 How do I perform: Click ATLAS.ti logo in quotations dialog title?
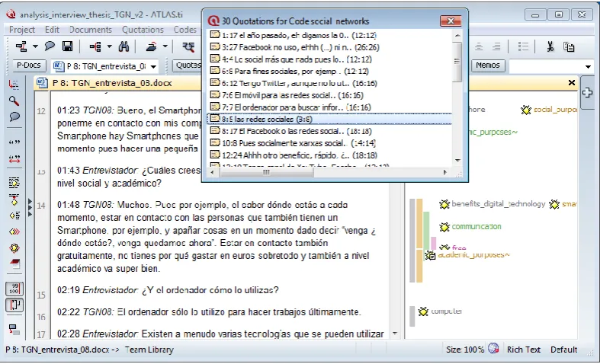213,21
